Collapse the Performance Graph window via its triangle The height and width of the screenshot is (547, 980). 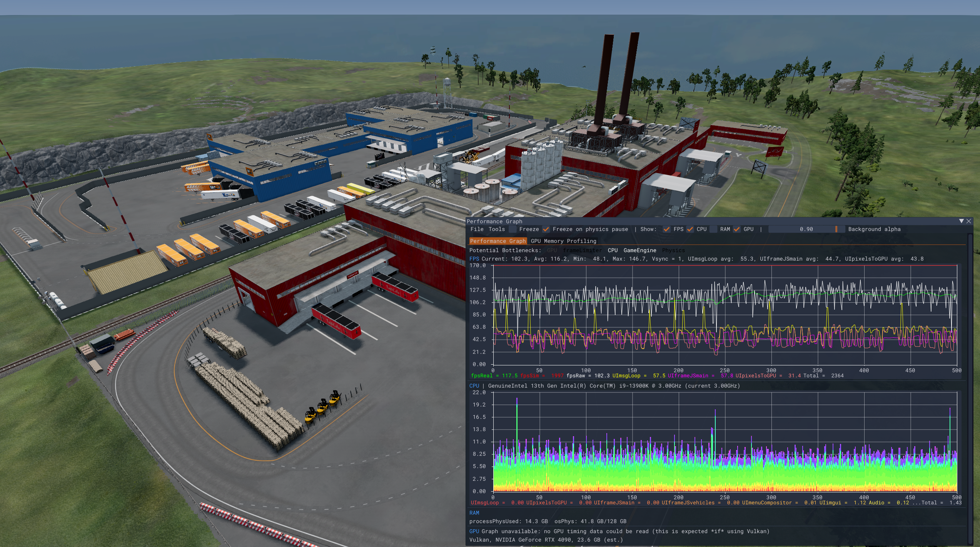(961, 221)
